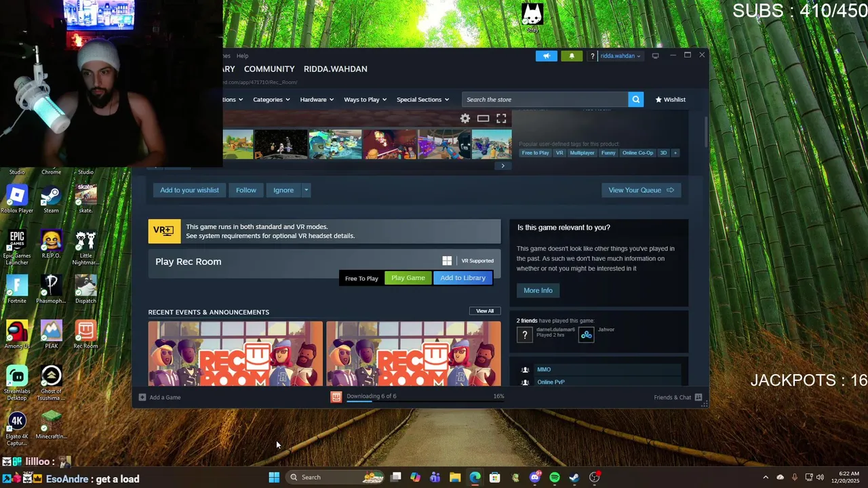Click the Free to Play tag

pyautogui.click(x=535, y=152)
